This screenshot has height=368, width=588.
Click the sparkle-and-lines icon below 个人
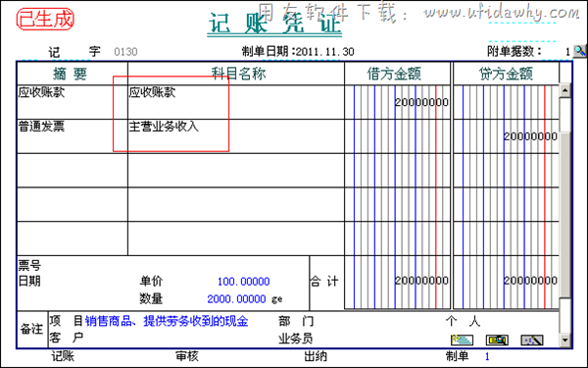tap(462, 340)
